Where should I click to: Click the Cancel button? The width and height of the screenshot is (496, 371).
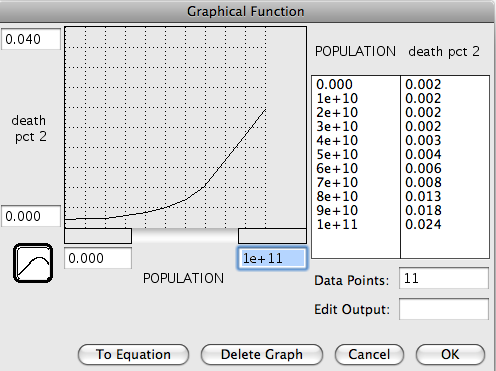tap(369, 354)
